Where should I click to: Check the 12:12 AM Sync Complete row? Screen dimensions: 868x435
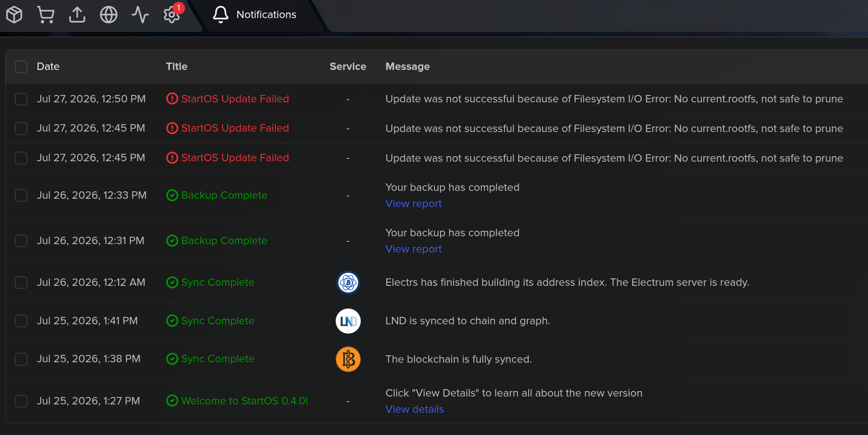(21, 283)
